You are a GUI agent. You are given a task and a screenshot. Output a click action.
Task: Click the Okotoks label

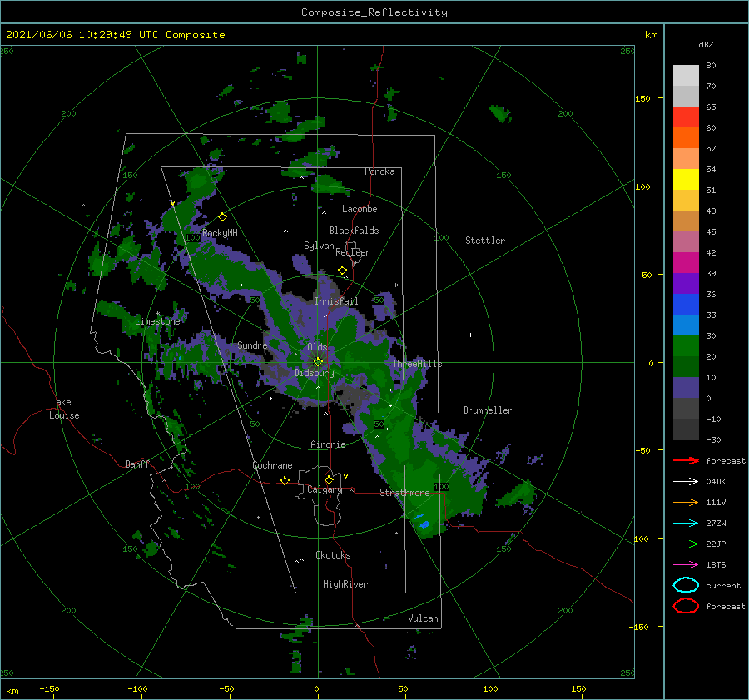(x=333, y=555)
